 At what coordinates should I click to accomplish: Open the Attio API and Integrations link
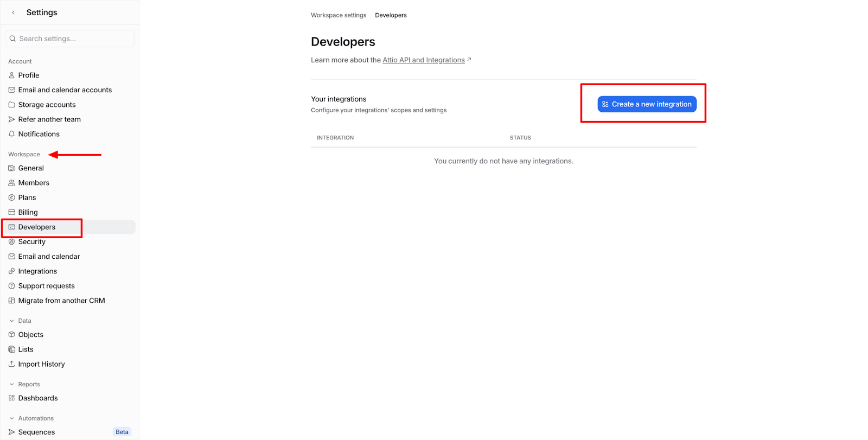[424, 60]
